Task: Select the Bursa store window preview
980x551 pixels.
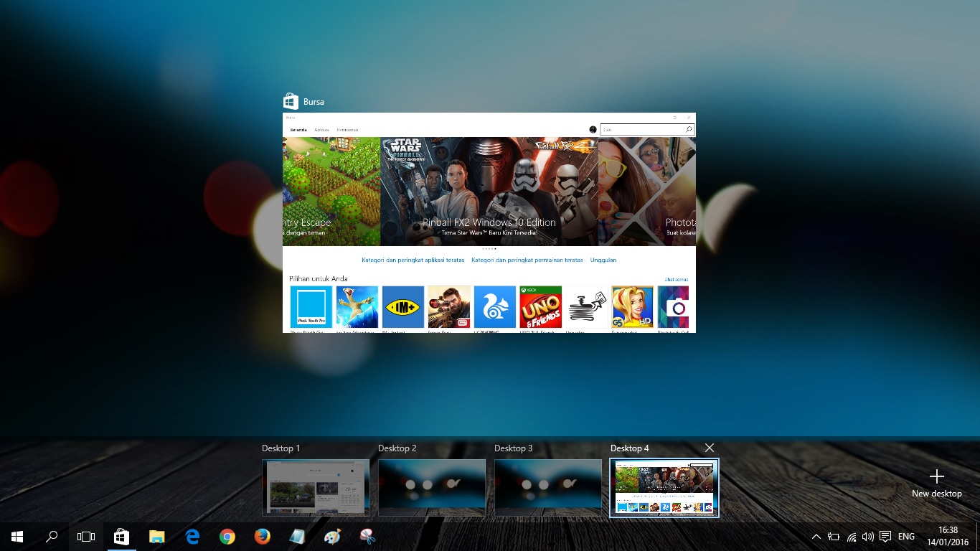Action: 489,222
